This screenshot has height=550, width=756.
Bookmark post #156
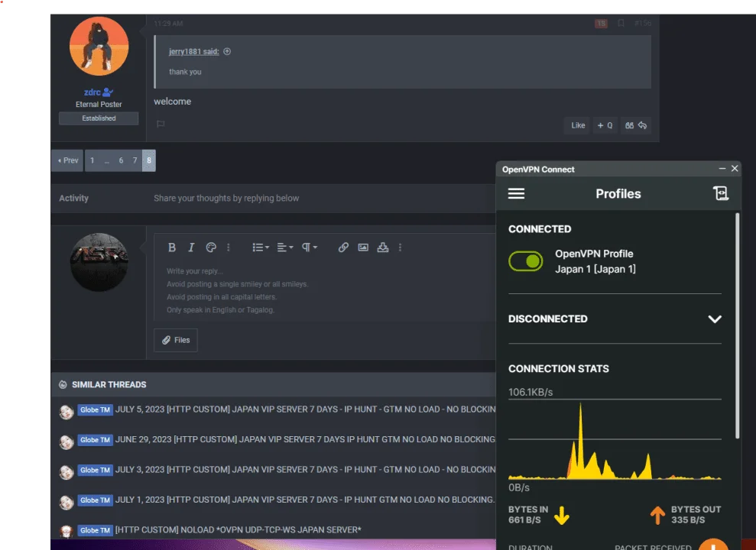coord(621,23)
